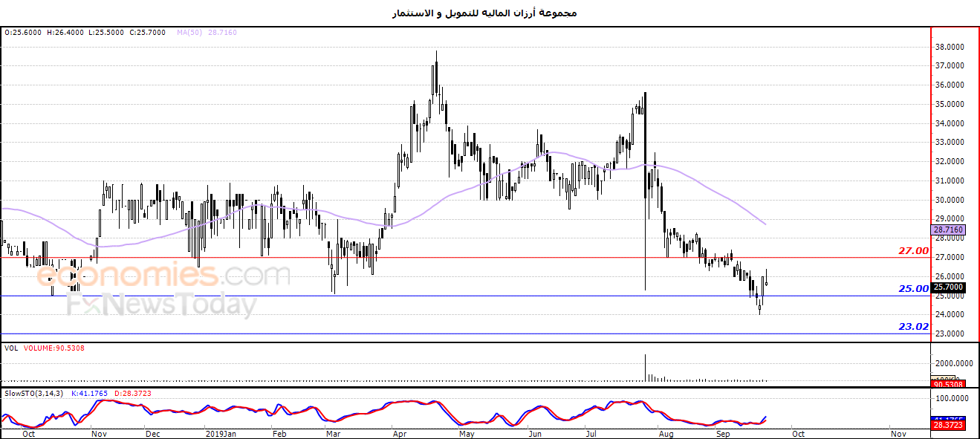Click the 2019Jan label on the time axis
This screenshot has width=980, height=439.
(221, 433)
